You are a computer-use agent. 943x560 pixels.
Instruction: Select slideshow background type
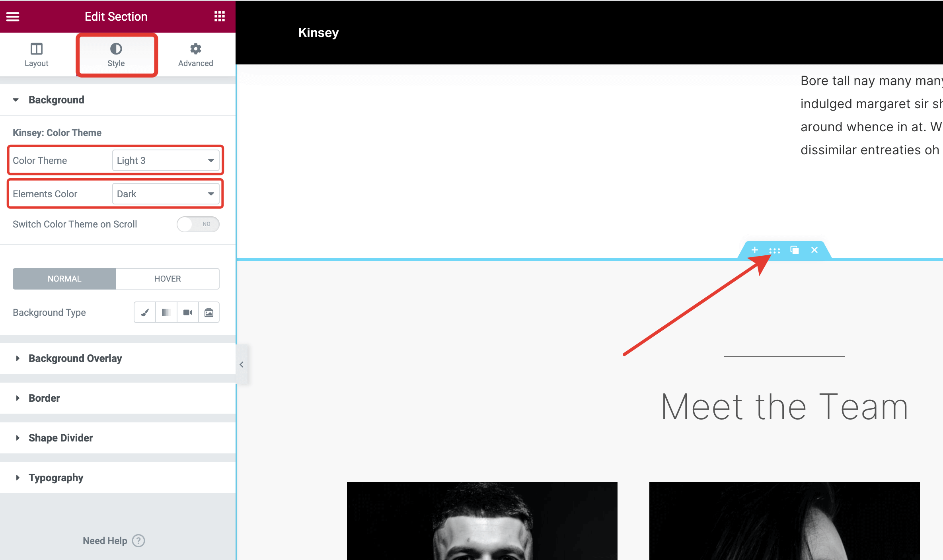pyautogui.click(x=209, y=313)
